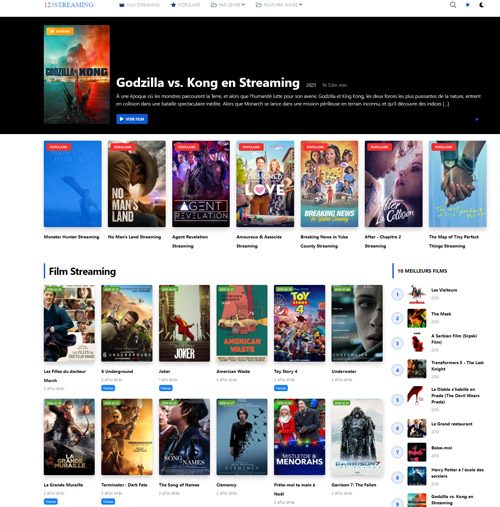Click the Popular badge on Breaking News poster
The height and width of the screenshot is (507, 500).
[x=315, y=147]
